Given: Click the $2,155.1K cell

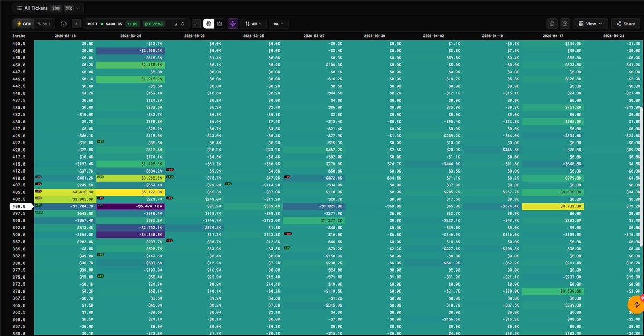Looking at the screenshot, I should (x=130, y=64).
